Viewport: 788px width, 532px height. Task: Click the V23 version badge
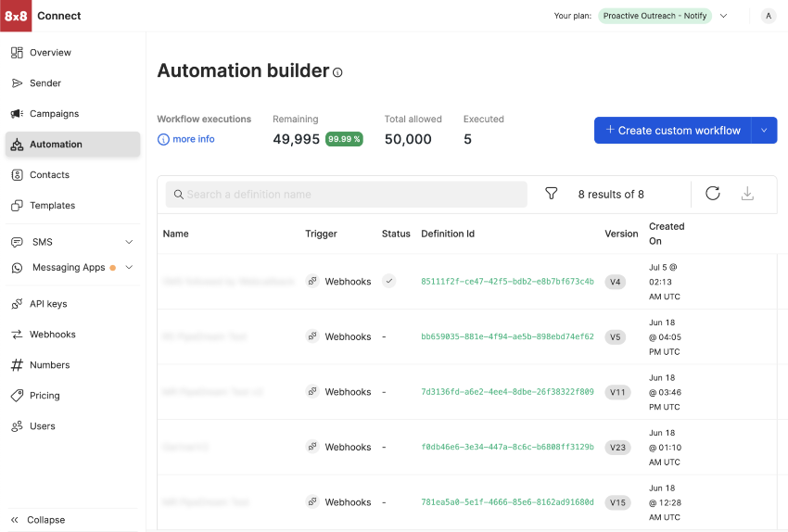tap(617, 448)
